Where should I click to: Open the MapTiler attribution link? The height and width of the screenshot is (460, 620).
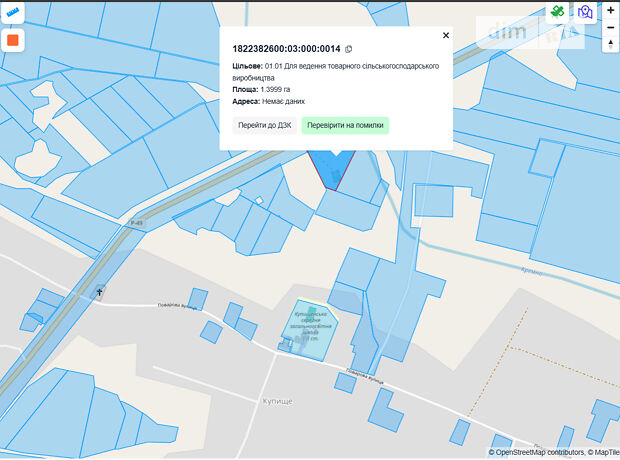click(x=601, y=453)
